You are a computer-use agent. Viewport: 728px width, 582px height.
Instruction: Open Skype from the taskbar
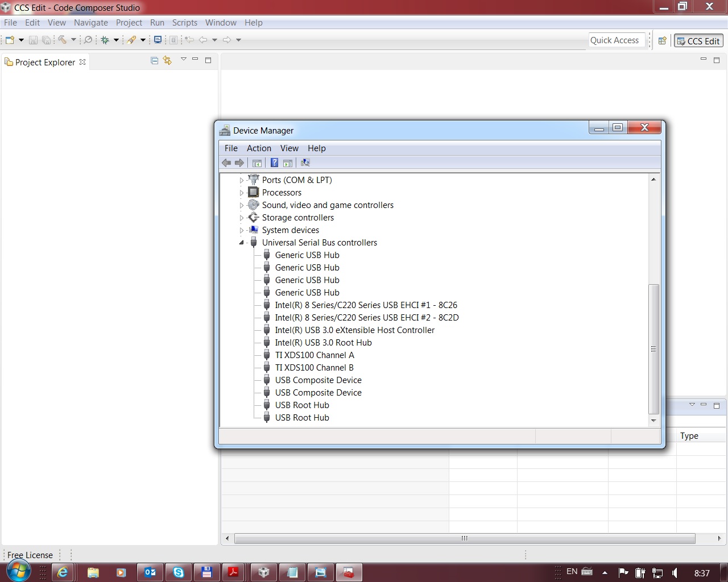coord(179,572)
